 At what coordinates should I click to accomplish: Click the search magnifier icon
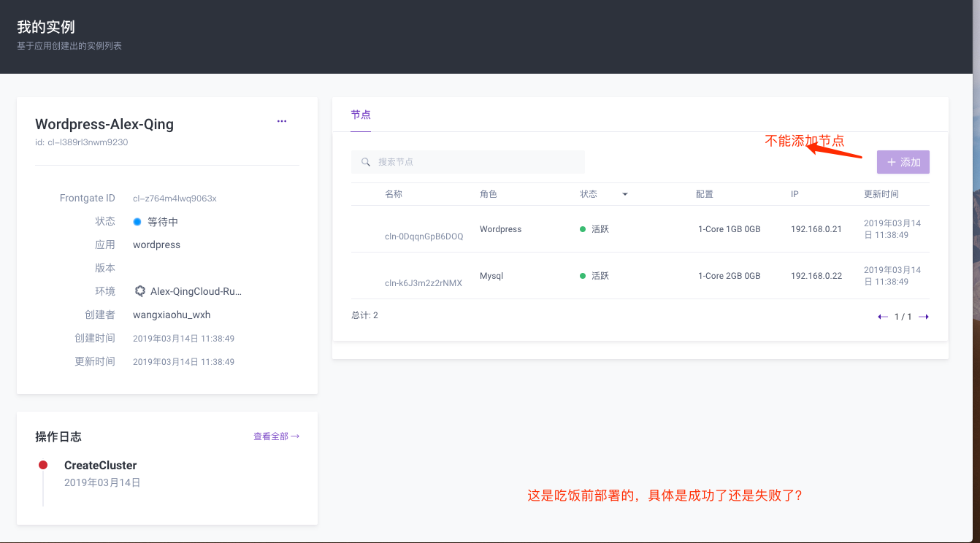(366, 162)
